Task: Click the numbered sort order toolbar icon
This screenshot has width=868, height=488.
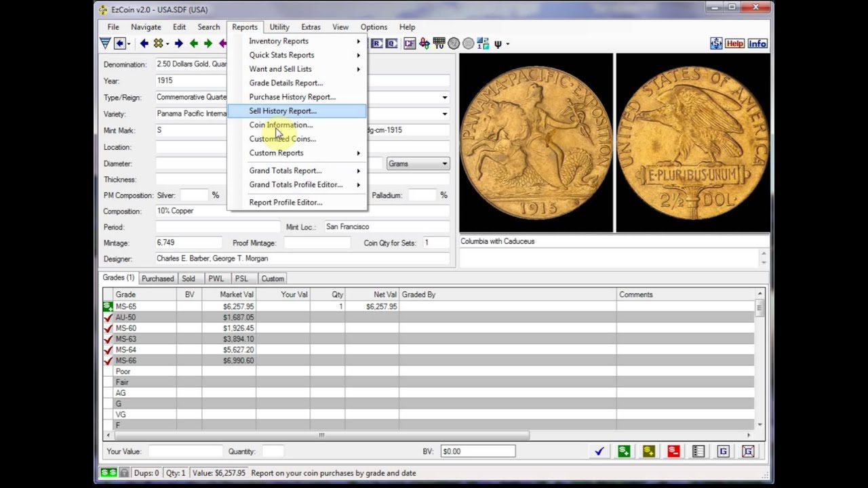Action: click(x=483, y=43)
